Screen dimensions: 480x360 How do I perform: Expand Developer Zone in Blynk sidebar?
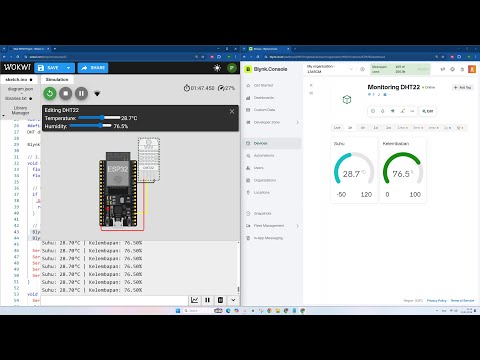(272, 122)
